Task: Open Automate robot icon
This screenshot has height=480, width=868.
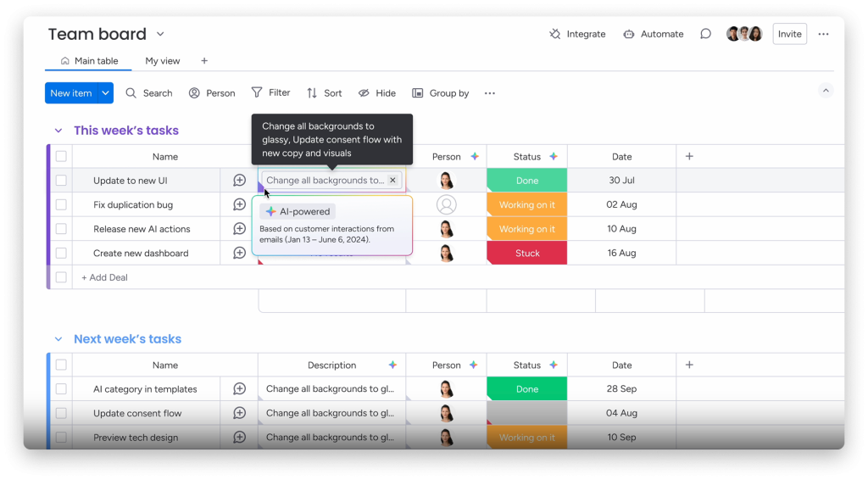Action: 629,34
